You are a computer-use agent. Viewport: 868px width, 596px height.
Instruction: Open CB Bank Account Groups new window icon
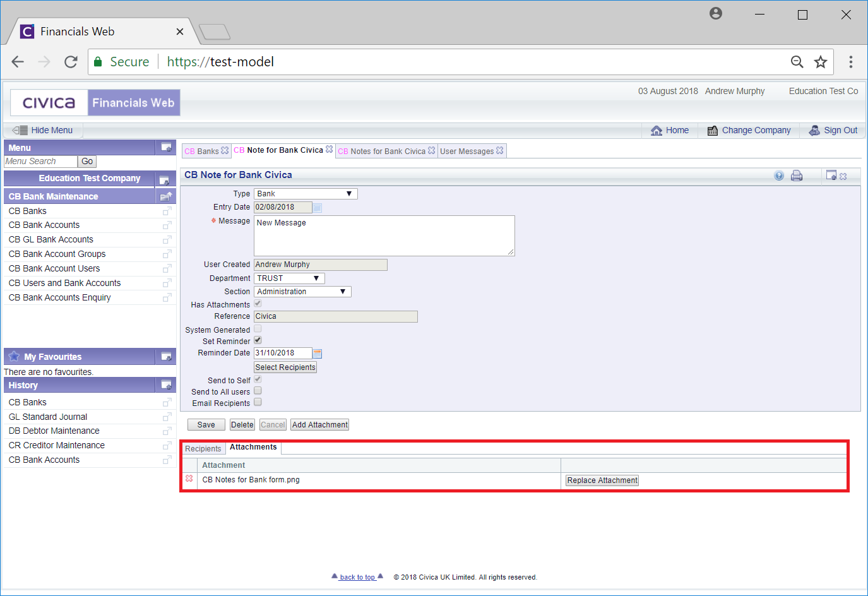[x=167, y=254]
